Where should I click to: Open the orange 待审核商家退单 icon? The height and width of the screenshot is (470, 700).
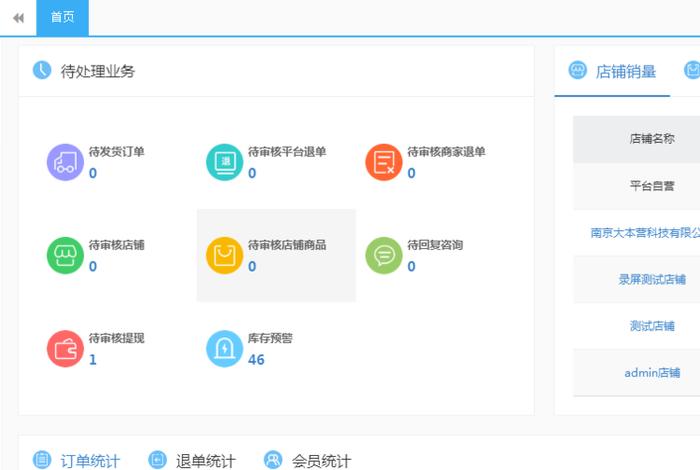click(x=384, y=162)
